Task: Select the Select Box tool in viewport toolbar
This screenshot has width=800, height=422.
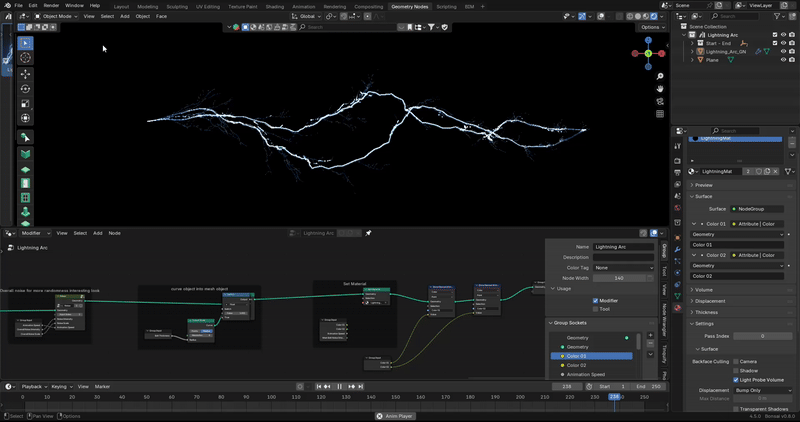Action: pos(25,43)
